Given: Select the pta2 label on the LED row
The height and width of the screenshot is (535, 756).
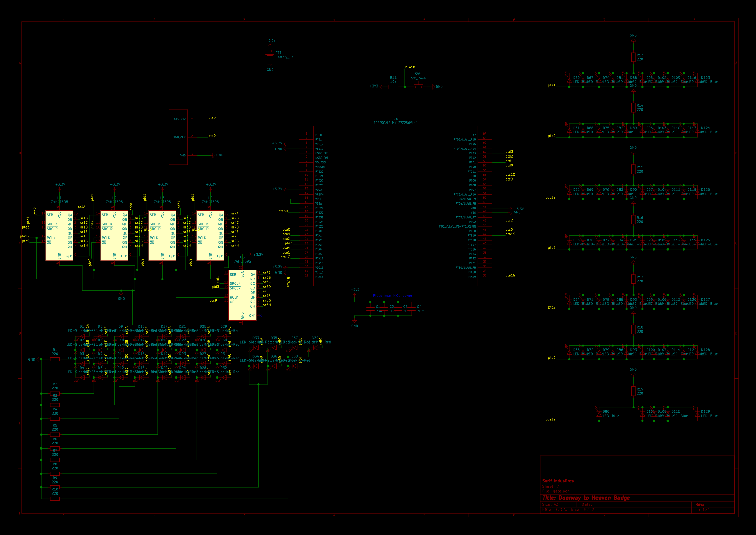Looking at the screenshot, I should [x=551, y=136].
